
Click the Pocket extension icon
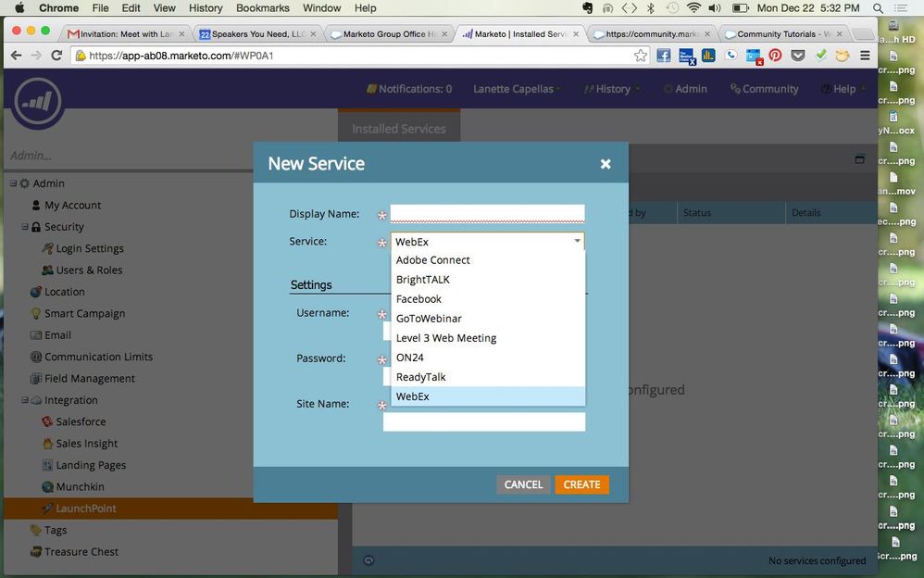[798, 56]
